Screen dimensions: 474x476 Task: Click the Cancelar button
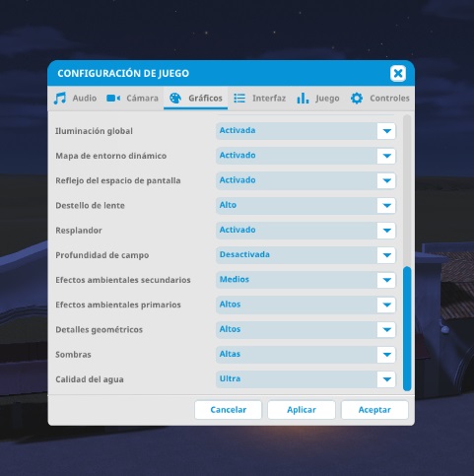coord(228,410)
